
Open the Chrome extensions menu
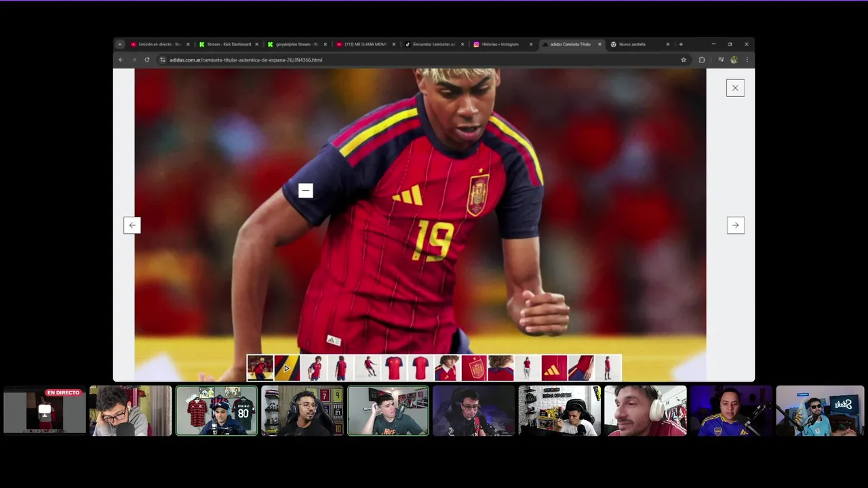click(x=702, y=60)
